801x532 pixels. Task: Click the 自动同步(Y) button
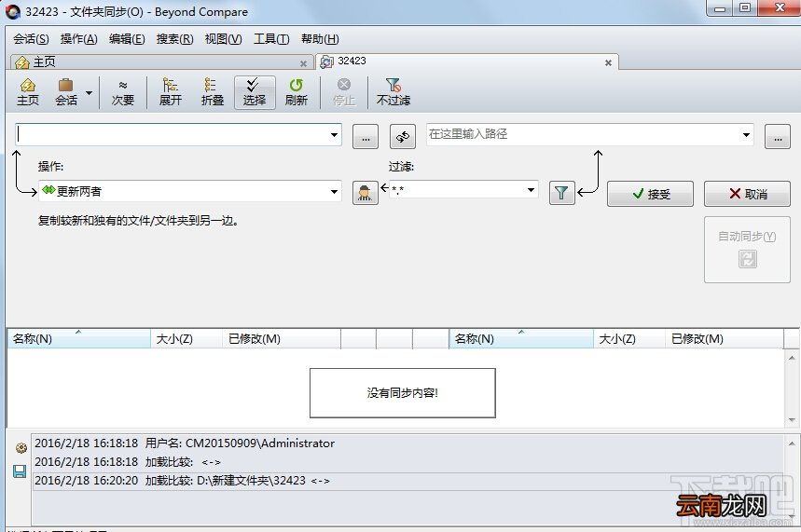(747, 250)
